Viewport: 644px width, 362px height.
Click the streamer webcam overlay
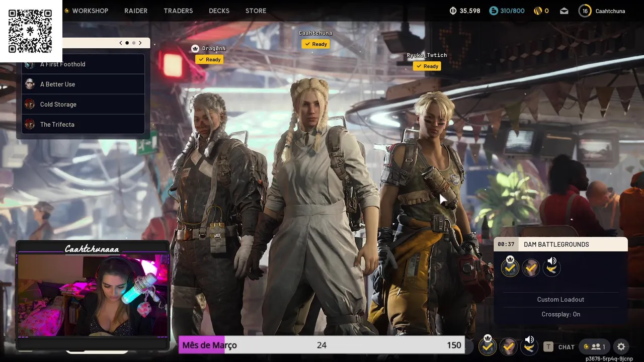point(93,295)
